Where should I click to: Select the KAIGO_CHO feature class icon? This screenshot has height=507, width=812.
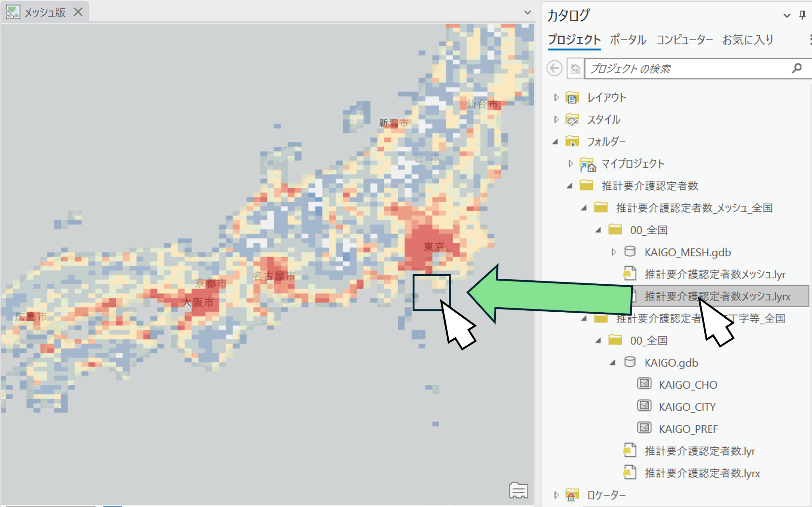(644, 384)
